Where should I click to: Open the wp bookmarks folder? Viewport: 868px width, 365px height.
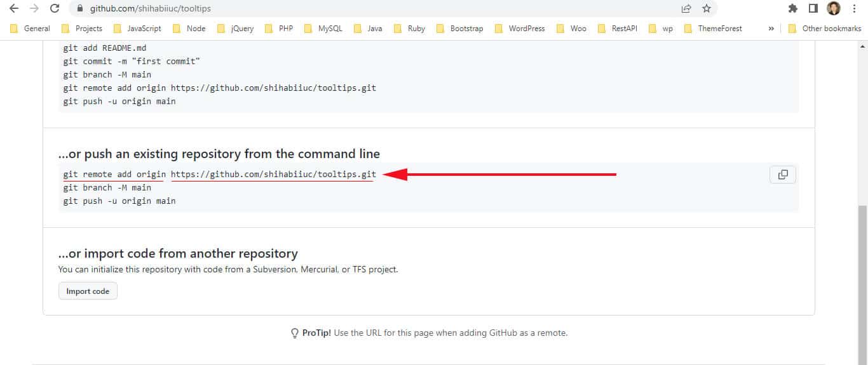661,29
